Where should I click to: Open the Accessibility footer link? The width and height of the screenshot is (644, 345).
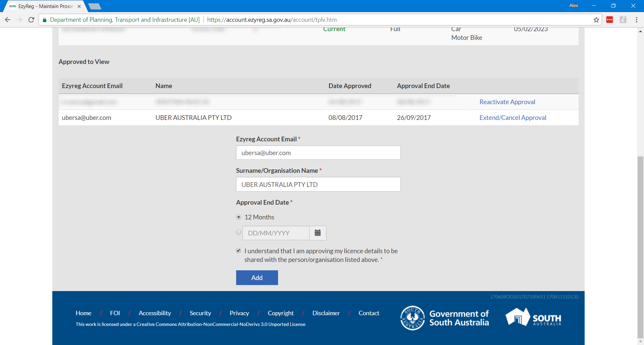tap(155, 313)
